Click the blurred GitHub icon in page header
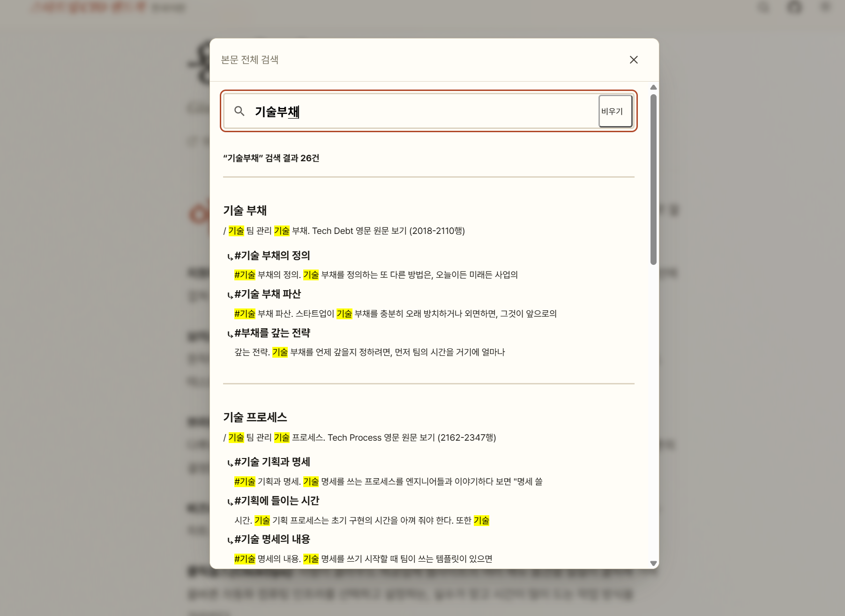The width and height of the screenshot is (845, 616). tap(794, 8)
